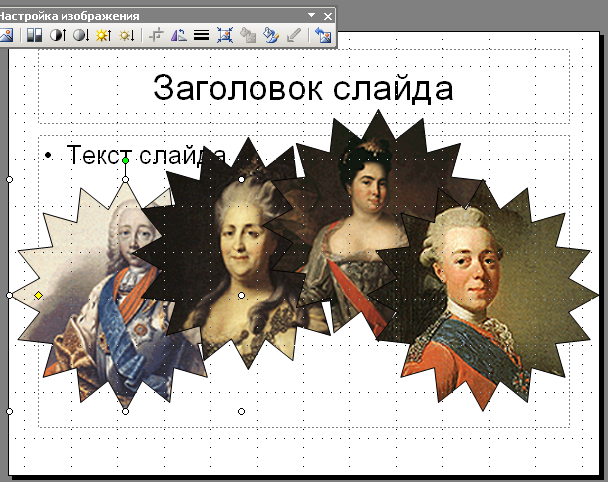
Task: Click the green rotation handle of selected shape
Action: coord(125,161)
